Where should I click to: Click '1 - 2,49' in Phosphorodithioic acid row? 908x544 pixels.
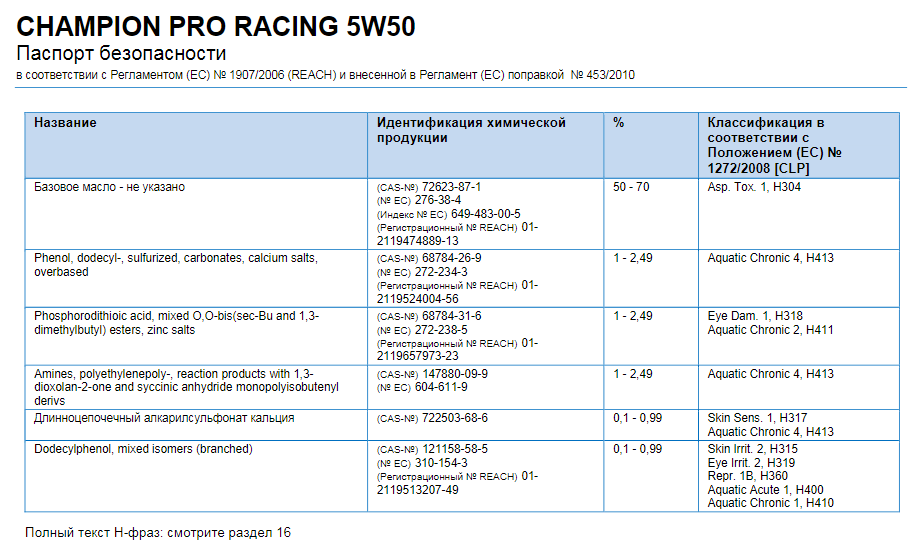point(632,316)
